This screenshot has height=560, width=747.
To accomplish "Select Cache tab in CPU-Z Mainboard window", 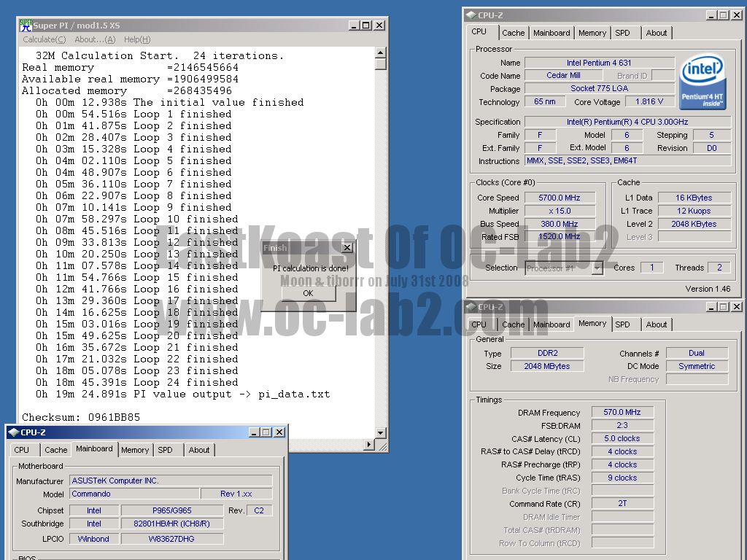I will pos(55,450).
